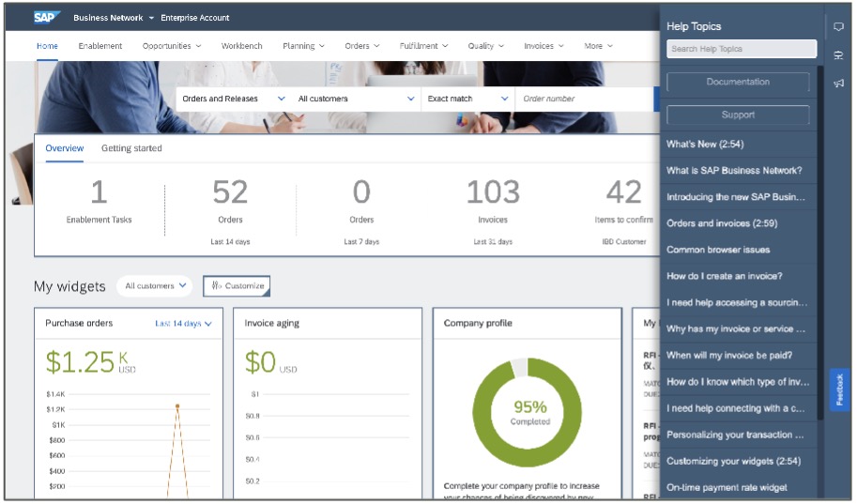
Task: Click the Customize sliders icon
Action: 217,285
